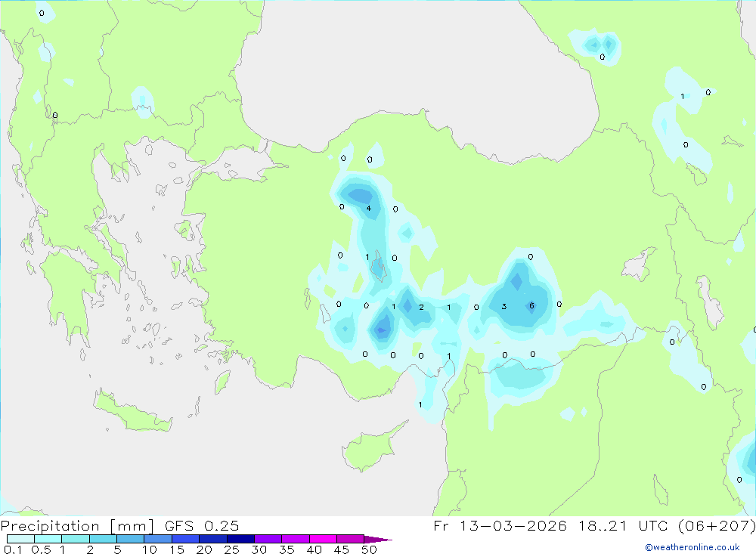Click the 'Precipitation [mm]' title text
The height and width of the screenshot is (554, 756).
point(77,526)
